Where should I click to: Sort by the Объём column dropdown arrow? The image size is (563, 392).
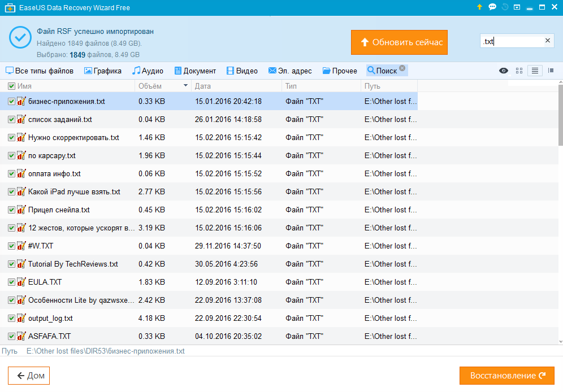185,85
